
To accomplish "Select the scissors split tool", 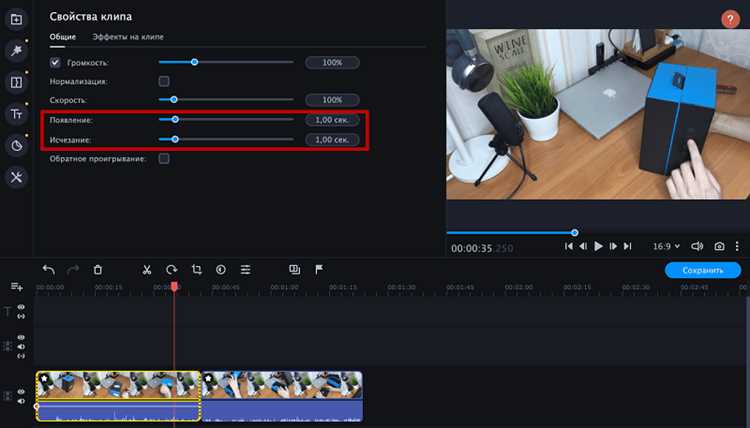I will [147, 270].
